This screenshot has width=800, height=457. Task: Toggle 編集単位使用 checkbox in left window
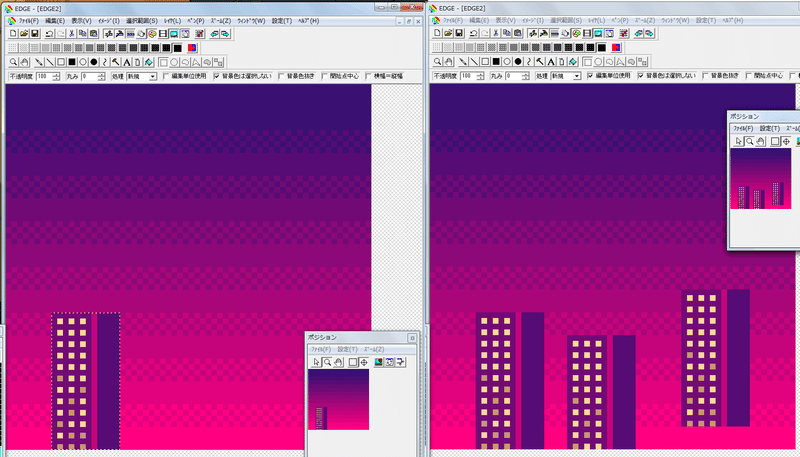pos(166,77)
